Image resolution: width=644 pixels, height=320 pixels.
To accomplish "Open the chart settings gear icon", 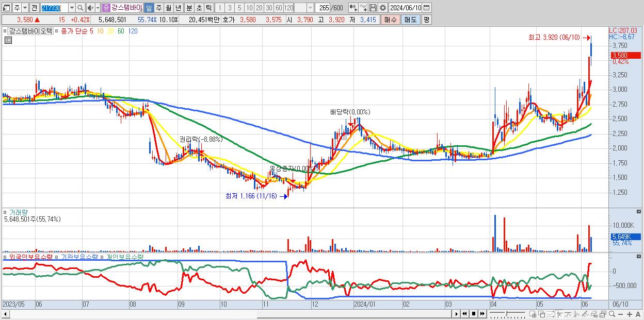I will [383, 8].
